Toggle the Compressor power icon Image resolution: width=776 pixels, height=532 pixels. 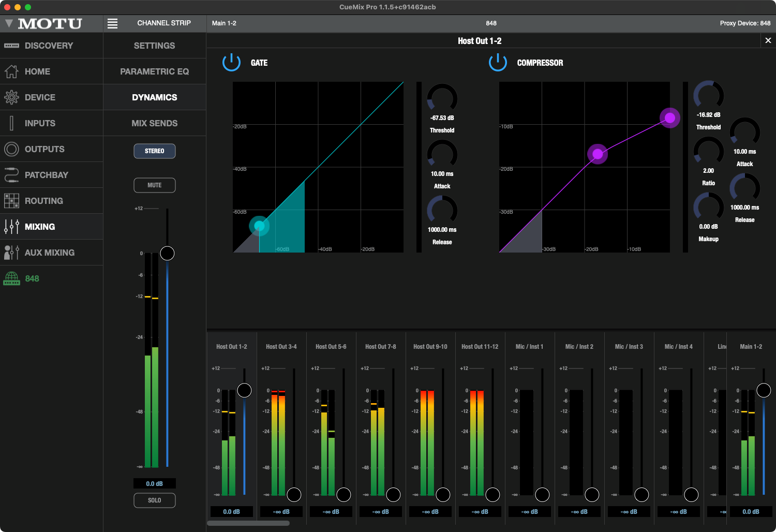click(x=498, y=63)
